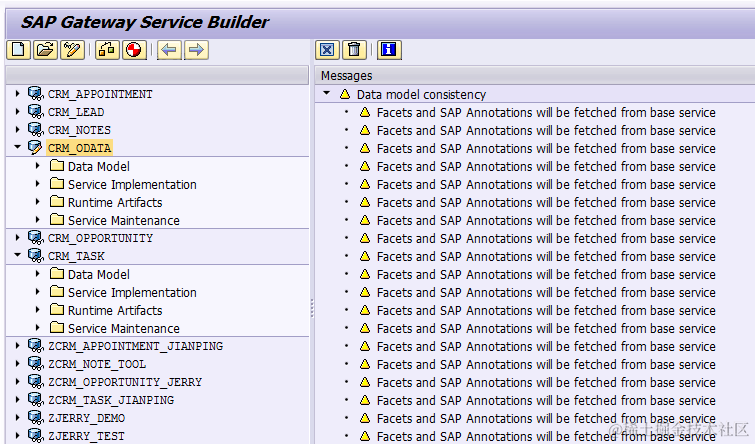755x444 pixels.
Task: Click the Create Project toolbar icon
Action: [19, 50]
